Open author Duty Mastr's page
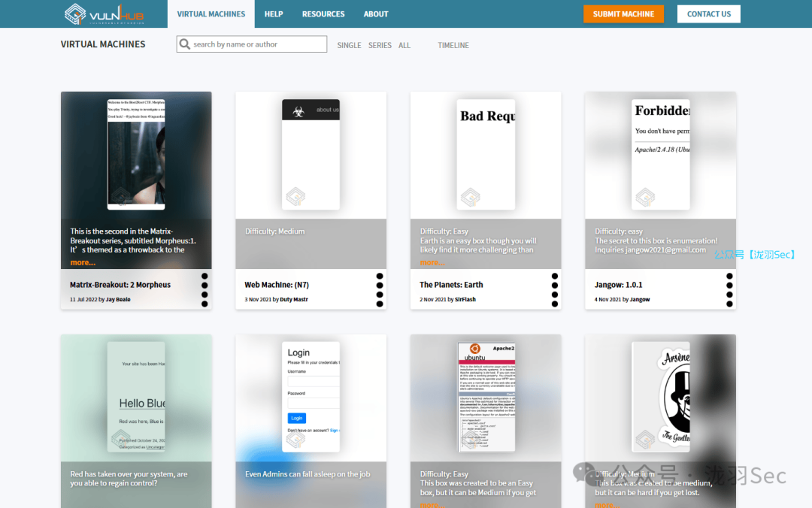Screen dimensions: 812x508 click(294, 299)
